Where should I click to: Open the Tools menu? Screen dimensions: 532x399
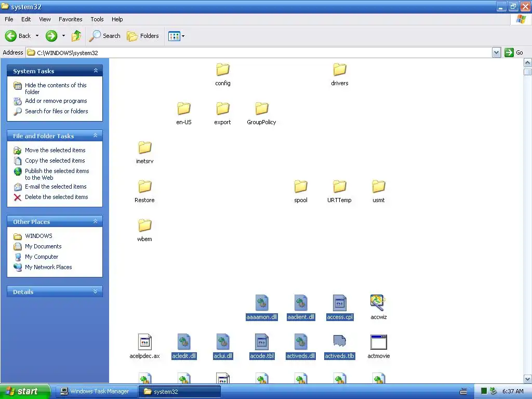pyautogui.click(x=97, y=19)
